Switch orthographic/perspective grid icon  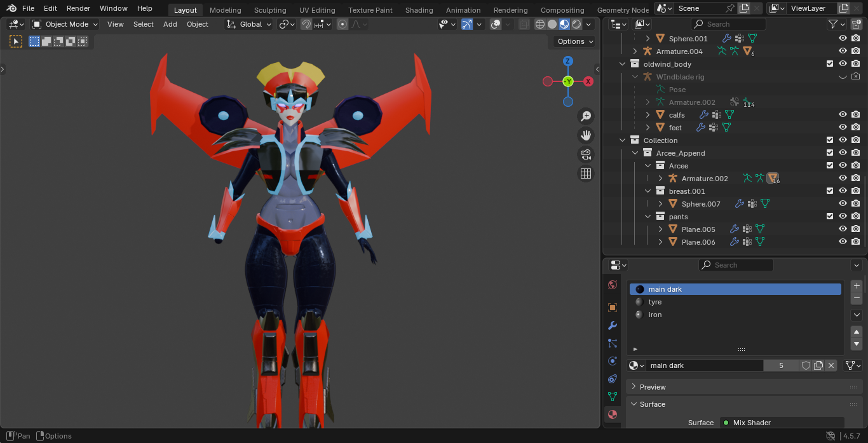tap(586, 174)
